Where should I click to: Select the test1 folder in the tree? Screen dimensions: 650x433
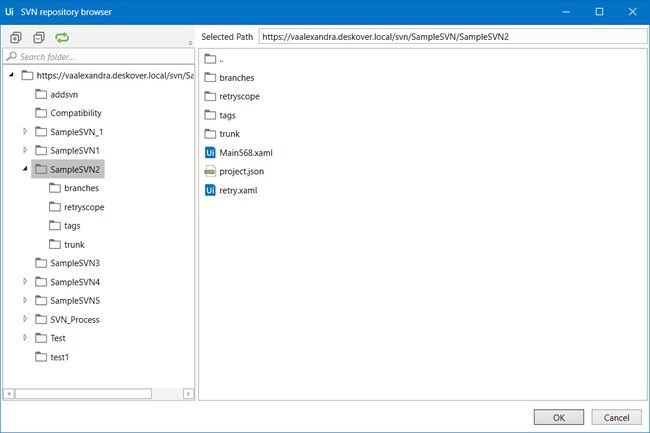click(x=52, y=357)
